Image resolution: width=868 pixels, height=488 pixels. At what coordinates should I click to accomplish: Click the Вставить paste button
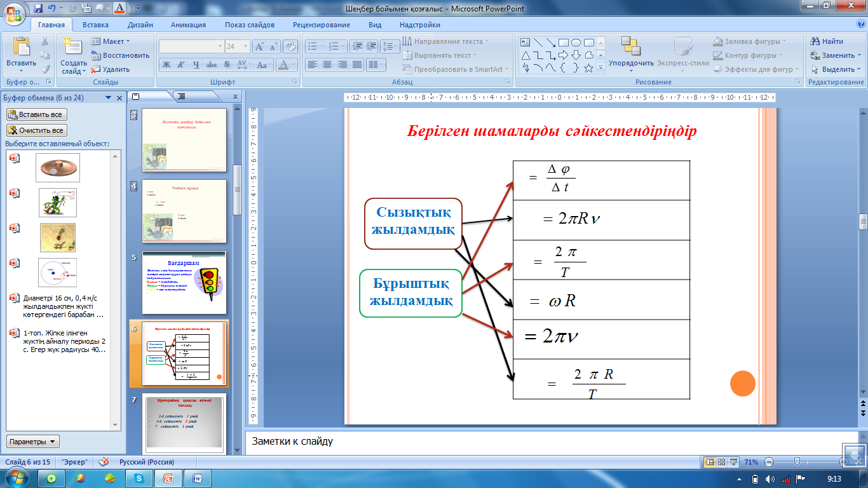click(x=21, y=53)
